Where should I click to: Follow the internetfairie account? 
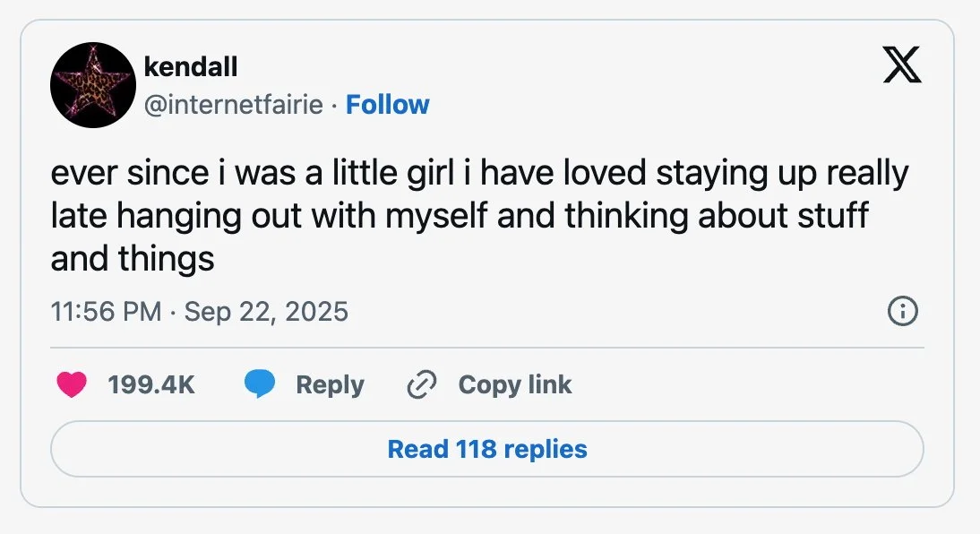387,105
